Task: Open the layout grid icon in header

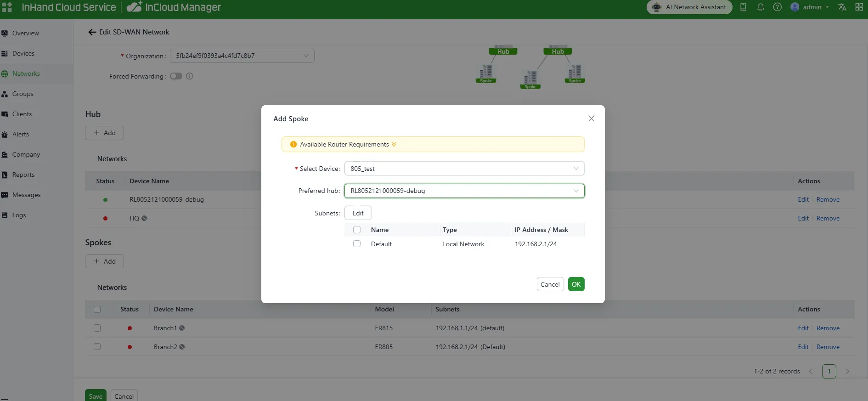Action: click(x=859, y=7)
